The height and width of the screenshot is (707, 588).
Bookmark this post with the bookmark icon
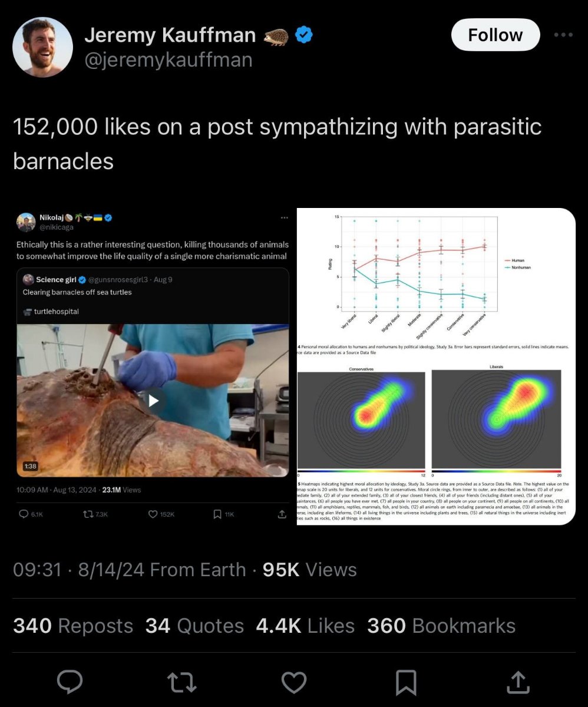(x=405, y=682)
